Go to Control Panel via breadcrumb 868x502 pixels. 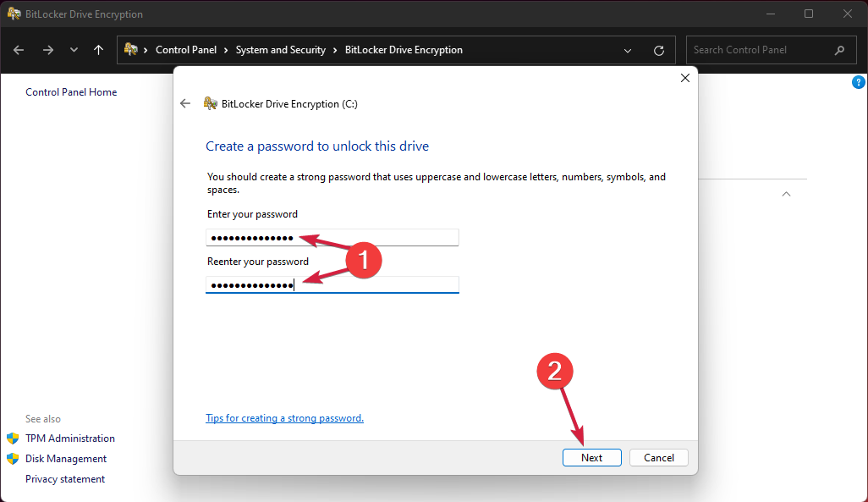click(x=187, y=49)
